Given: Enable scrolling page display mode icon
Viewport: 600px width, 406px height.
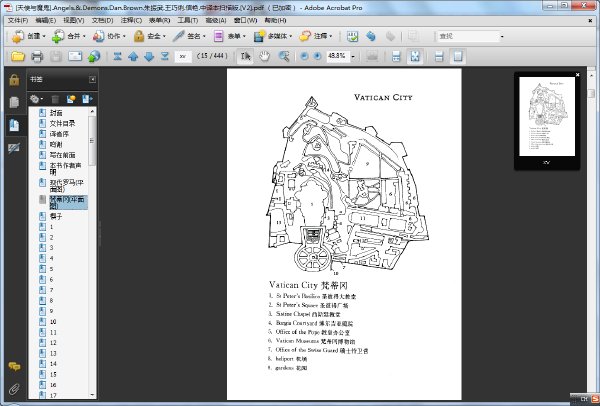Looking at the screenshot, I should pos(396,57).
